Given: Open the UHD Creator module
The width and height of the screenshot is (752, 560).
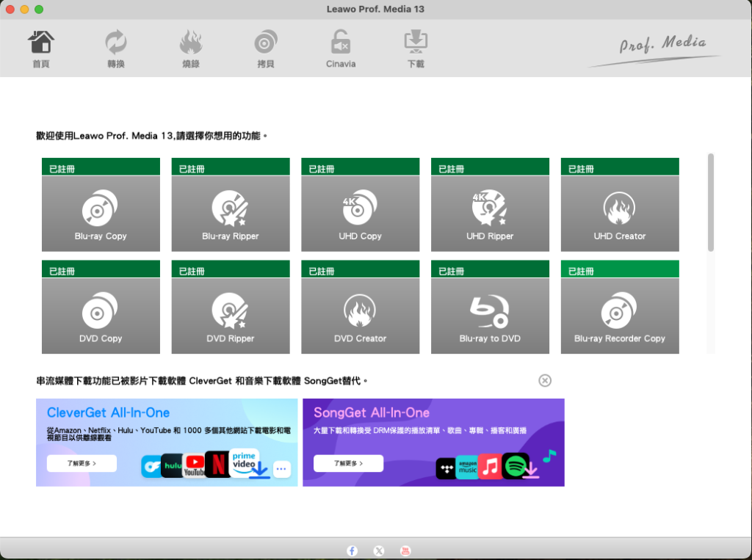Looking at the screenshot, I should click(x=620, y=213).
